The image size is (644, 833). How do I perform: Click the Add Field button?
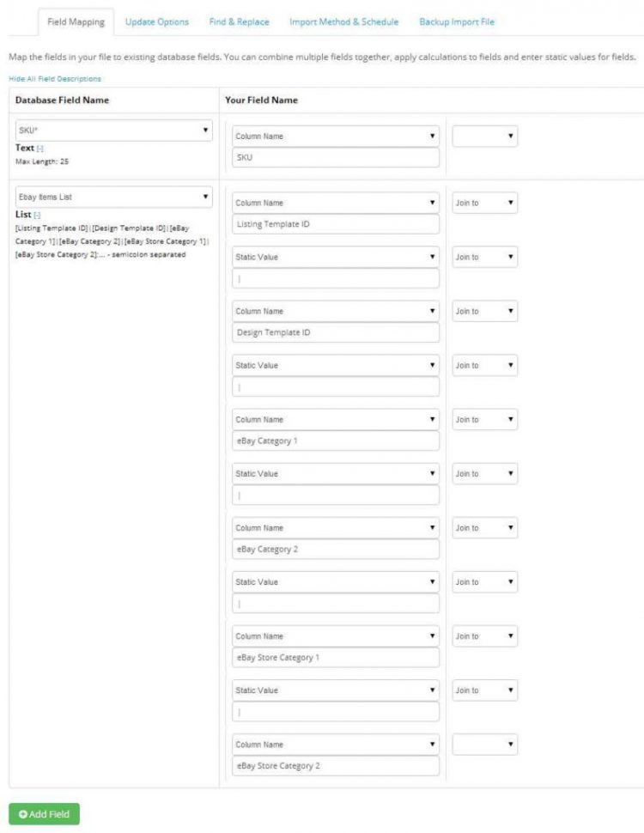[x=44, y=814]
